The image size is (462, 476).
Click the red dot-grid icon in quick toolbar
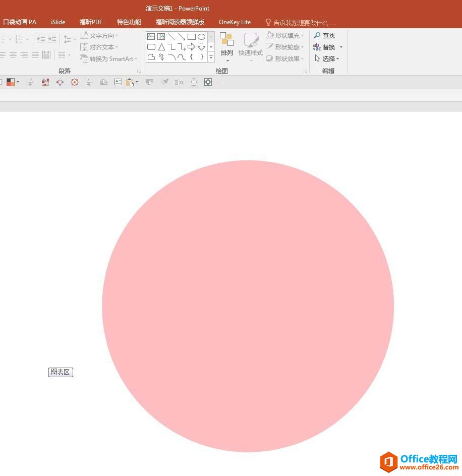pos(45,82)
